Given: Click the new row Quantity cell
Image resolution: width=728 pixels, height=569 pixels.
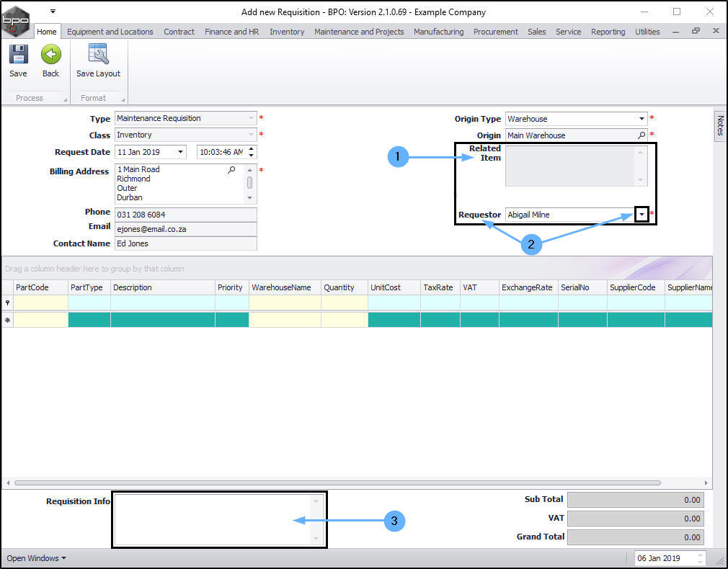Looking at the screenshot, I should (x=344, y=320).
